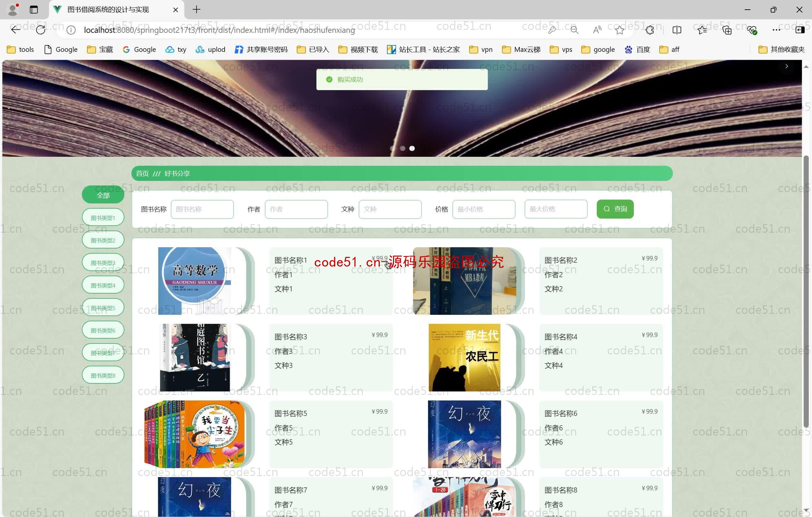The width and height of the screenshot is (812, 517).
Task: Select the 全部 category filter
Action: click(x=103, y=195)
